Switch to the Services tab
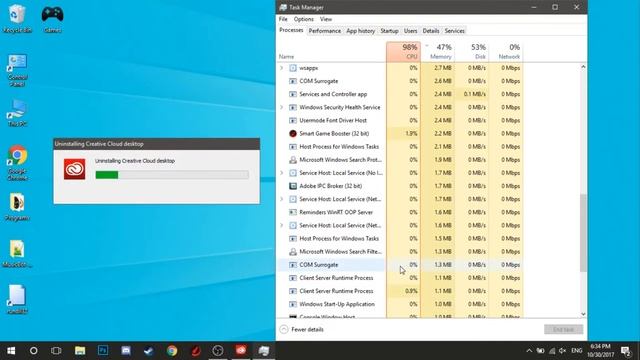 pyautogui.click(x=454, y=31)
